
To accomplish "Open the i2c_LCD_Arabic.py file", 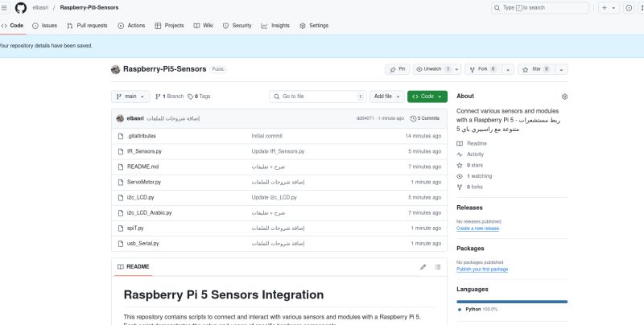I will pyautogui.click(x=150, y=213).
